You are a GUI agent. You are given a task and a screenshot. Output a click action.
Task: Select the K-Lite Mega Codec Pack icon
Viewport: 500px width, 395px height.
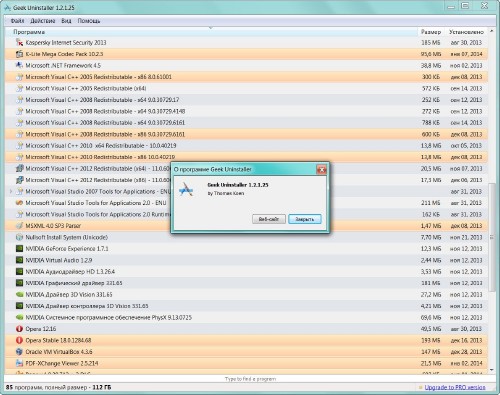click(x=19, y=54)
